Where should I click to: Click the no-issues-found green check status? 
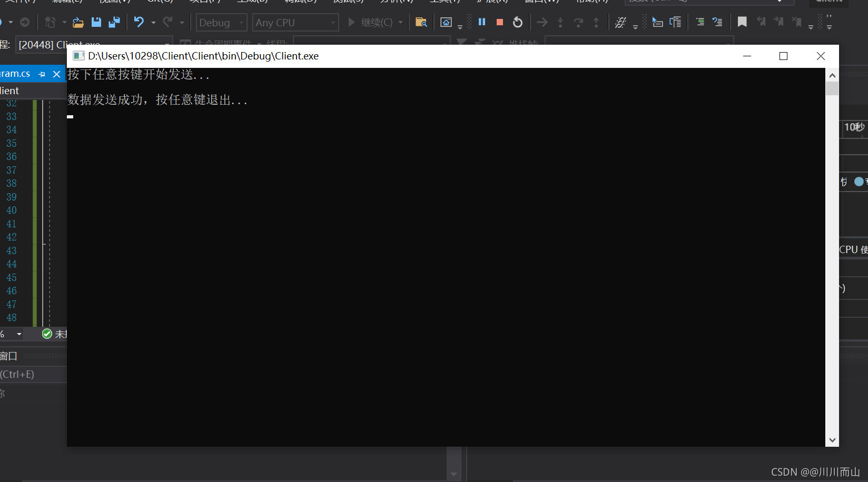coord(47,334)
